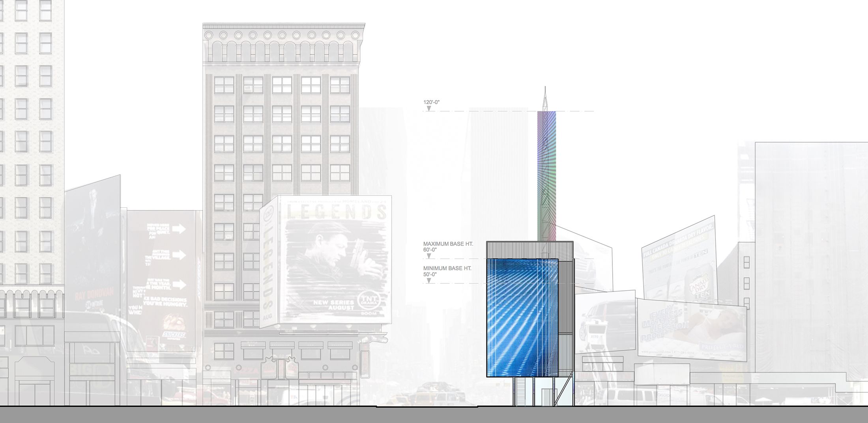Select the MINIMUM BASE HT. label text
Image resolution: width=868 pixels, height=423 pixels.
point(447,268)
